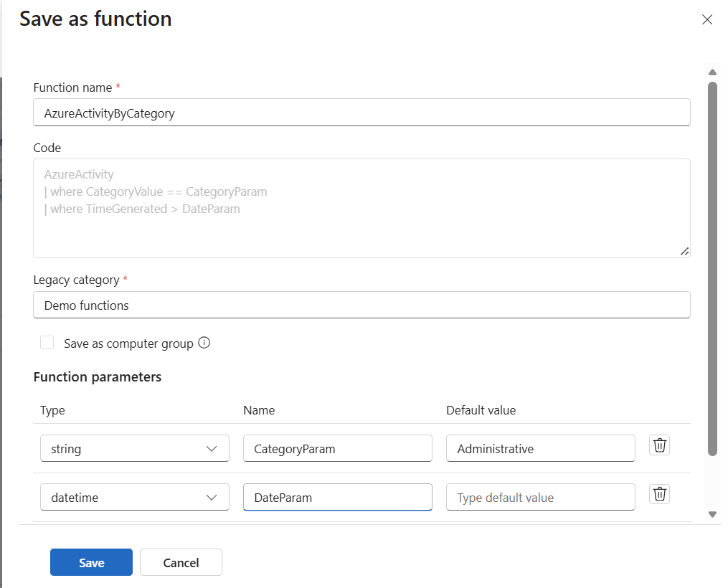Viewport: 728px width, 588px height.
Task: Enable Save as computer group checkbox
Action: click(47, 343)
